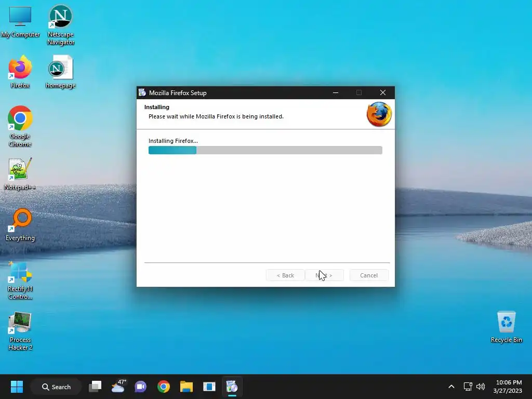The width and height of the screenshot is (532, 399).
Task: Click the 'Installing' heading text
Action: 157,107
